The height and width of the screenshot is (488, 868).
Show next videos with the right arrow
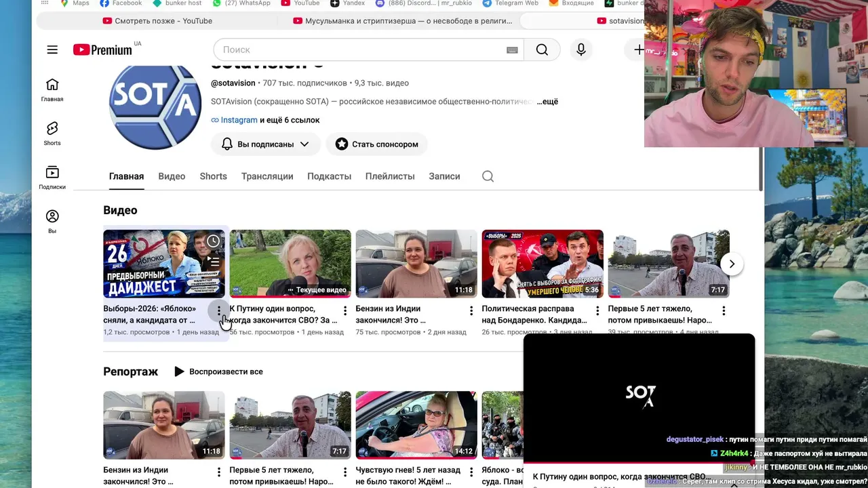click(x=732, y=264)
